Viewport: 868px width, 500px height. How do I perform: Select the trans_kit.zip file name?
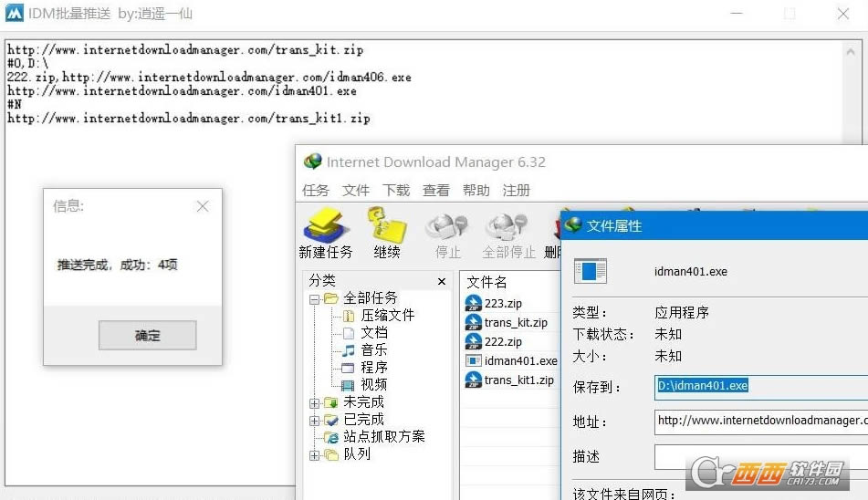click(516, 322)
